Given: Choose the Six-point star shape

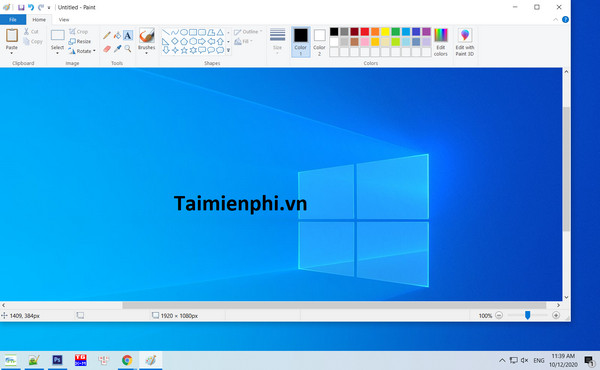Looking at the screenshot, I should click(x=193, y=50).
